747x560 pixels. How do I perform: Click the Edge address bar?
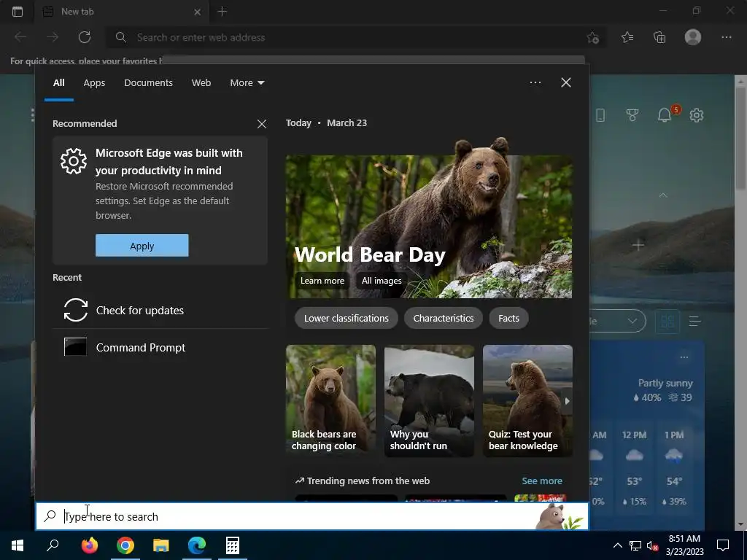[355, 37]
